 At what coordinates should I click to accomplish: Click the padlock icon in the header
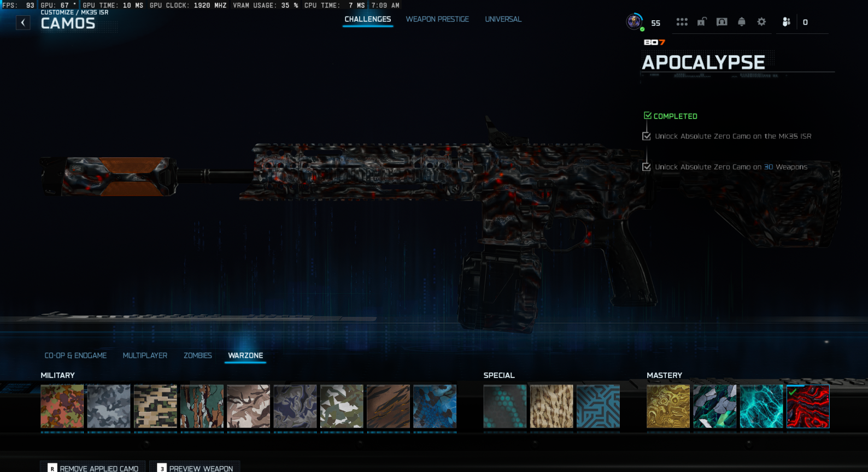coord(702,22)
